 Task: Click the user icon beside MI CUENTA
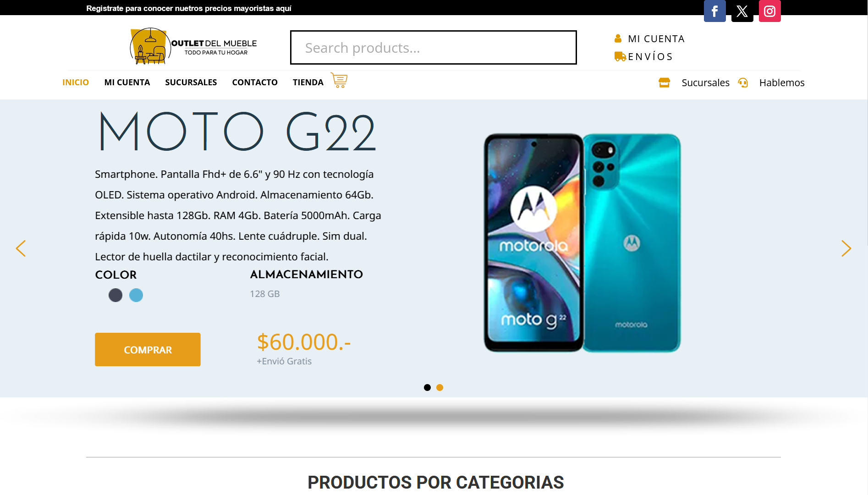(618, 38)
